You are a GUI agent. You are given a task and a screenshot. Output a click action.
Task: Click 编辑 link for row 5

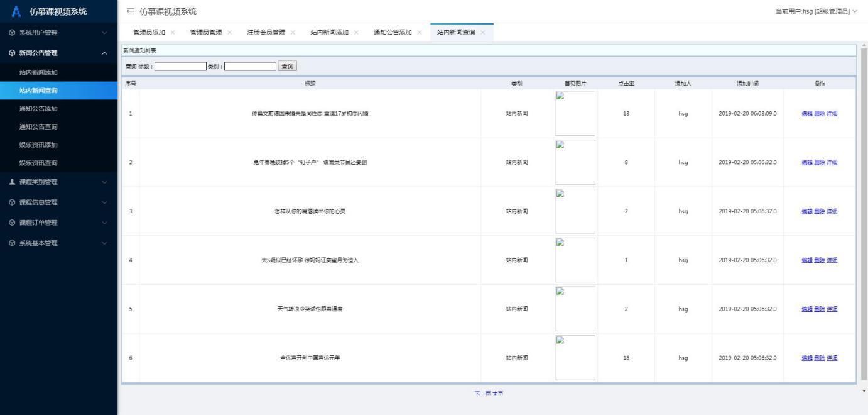click(x=806, y=309)
